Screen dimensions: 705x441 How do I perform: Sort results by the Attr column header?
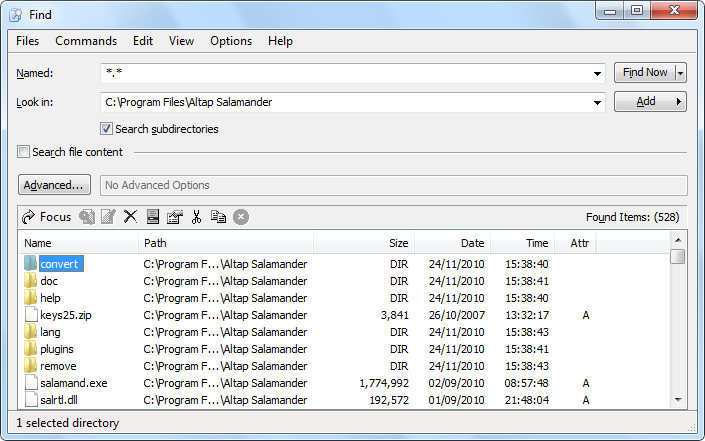tap(575, 243)
